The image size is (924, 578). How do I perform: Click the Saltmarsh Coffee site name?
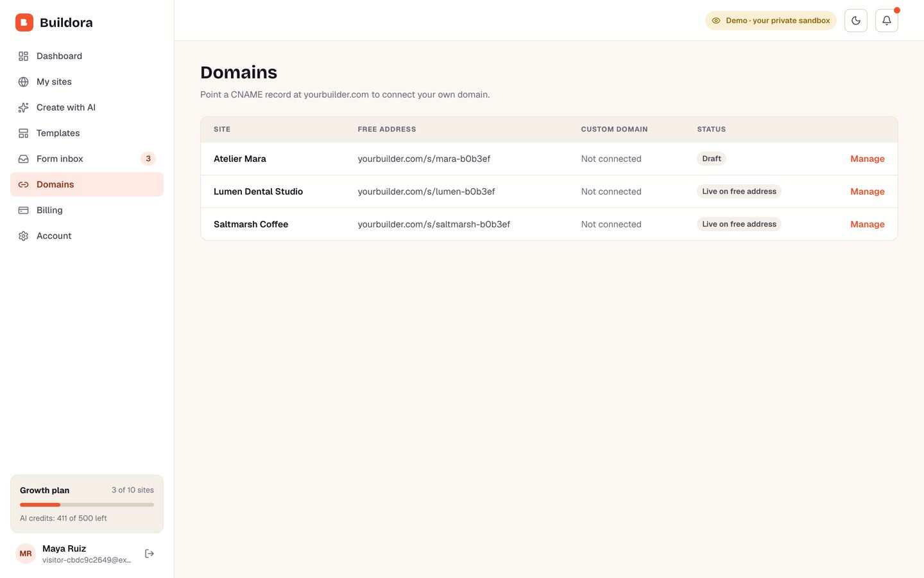click(x=251, y=224)
